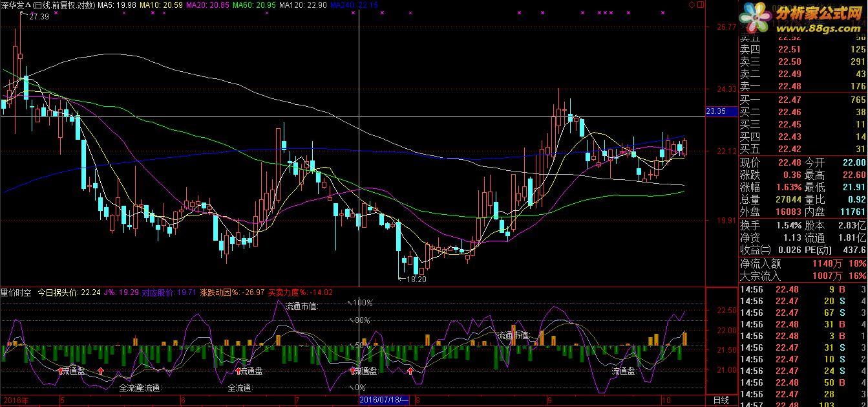
Task: Click the MA60: 20.95 indicator label
Action: click(x=254, y=5)
